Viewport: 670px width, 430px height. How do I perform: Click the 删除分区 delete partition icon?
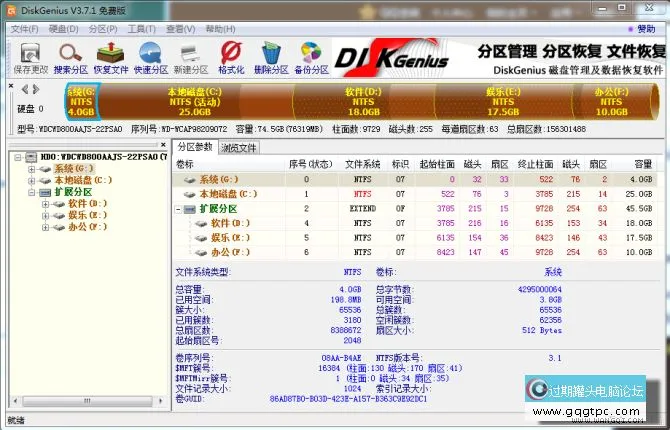(x=271, y=58)
